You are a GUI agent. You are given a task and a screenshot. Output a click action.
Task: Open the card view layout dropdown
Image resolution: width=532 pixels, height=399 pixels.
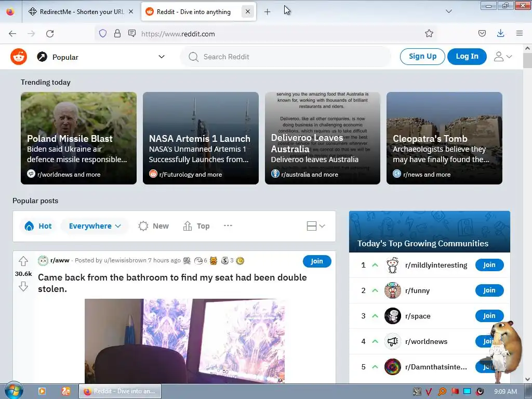coord(315,226)
